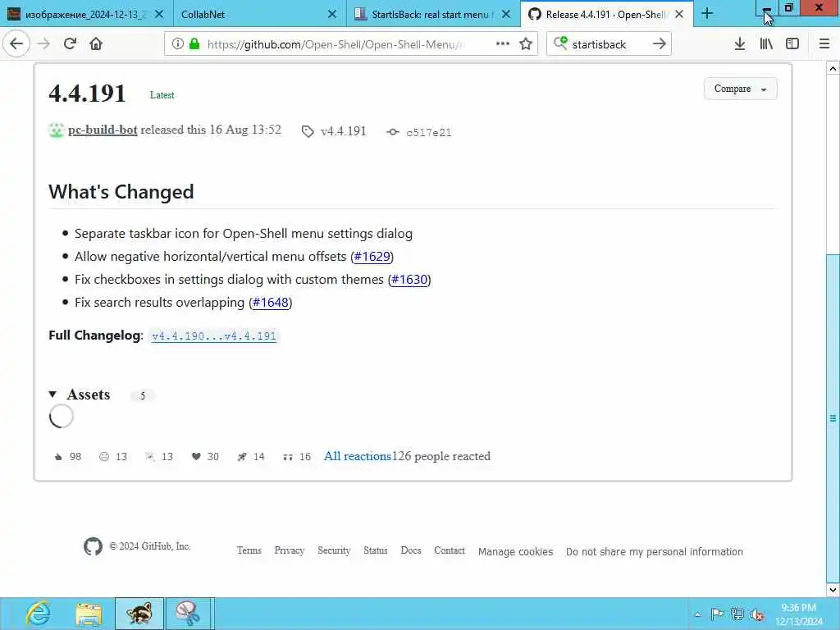Go back to the previous page
The width and height of the screenshot is (840, 630).
16,44
